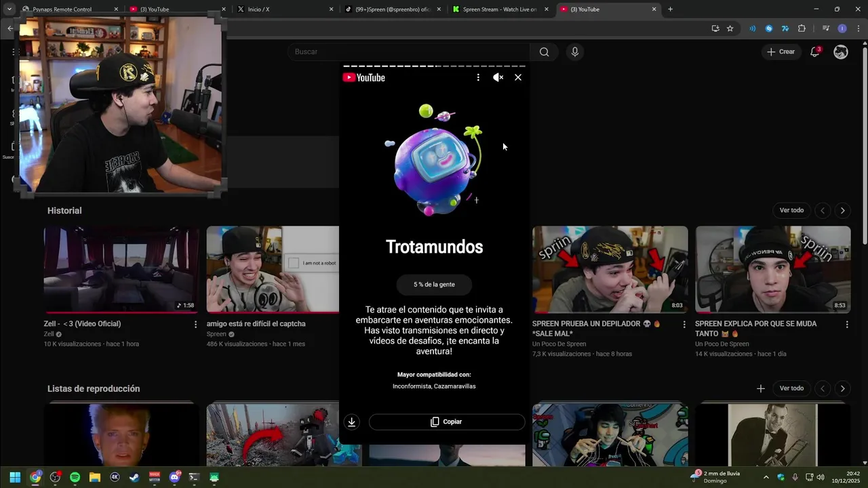Click the "Historial" section heading
The width and height of the screenshot is (868, 488).
(x=64, y=211)
